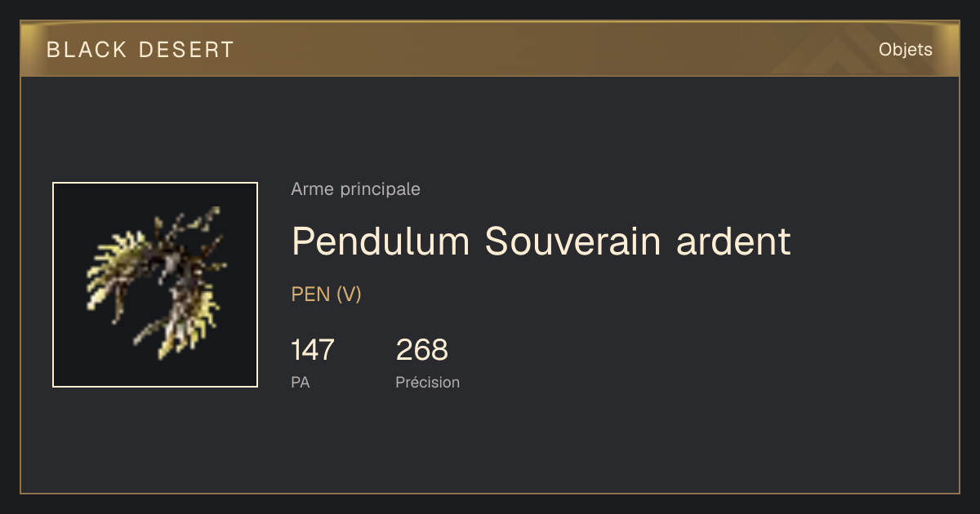Select the PEN (V) enhancement level text
This screenshot has width=980, height=514.
pos(326,295)
